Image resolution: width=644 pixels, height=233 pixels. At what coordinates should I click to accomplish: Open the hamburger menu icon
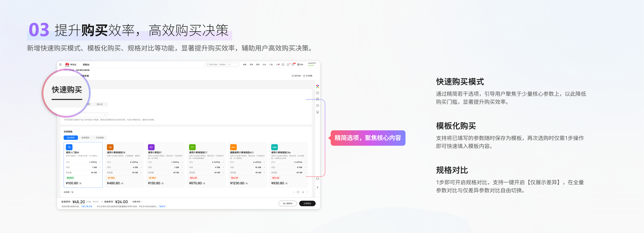(60, 65)
